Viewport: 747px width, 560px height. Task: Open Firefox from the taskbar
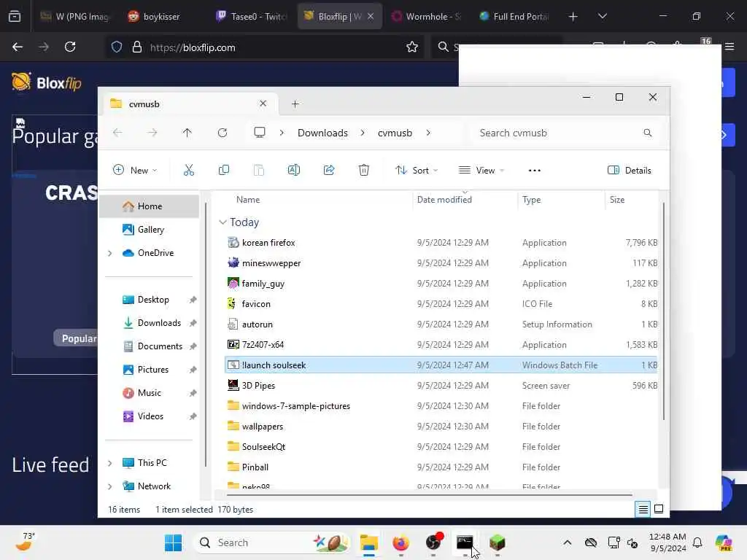(x=400, y=542)
